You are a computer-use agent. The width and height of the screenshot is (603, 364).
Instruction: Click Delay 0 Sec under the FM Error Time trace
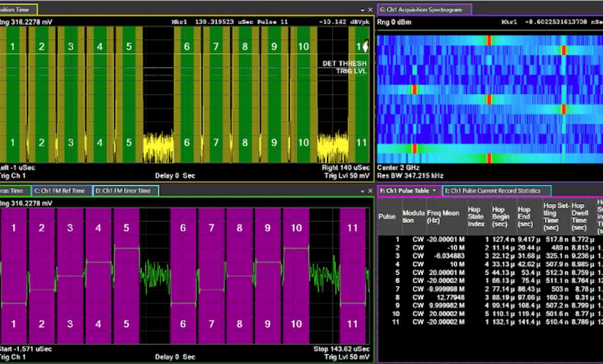[175, 357]
